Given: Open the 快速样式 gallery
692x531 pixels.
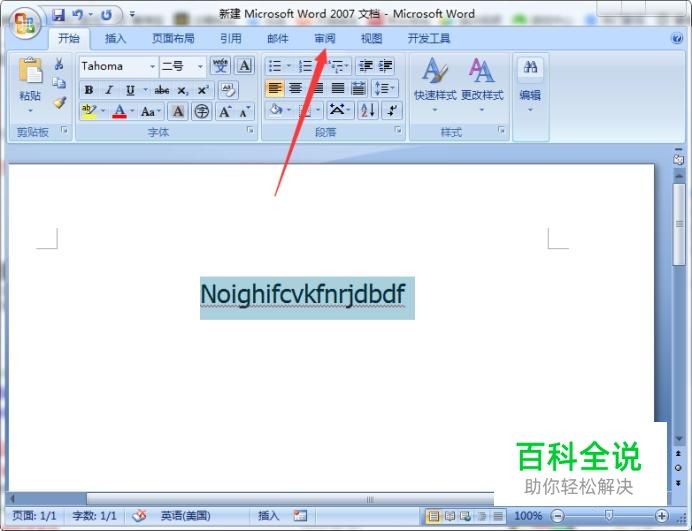Looking at the screenshot, I should click(435, 84).
